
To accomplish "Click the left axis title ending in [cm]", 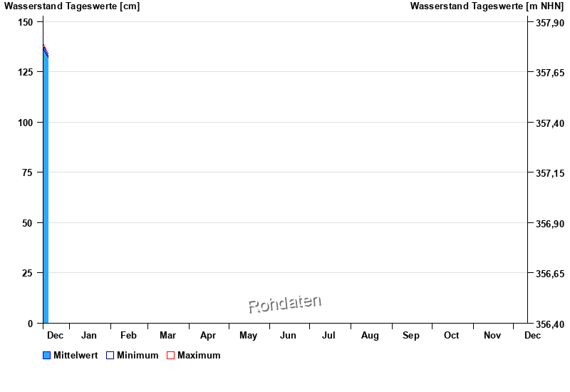I will point(72,6).
